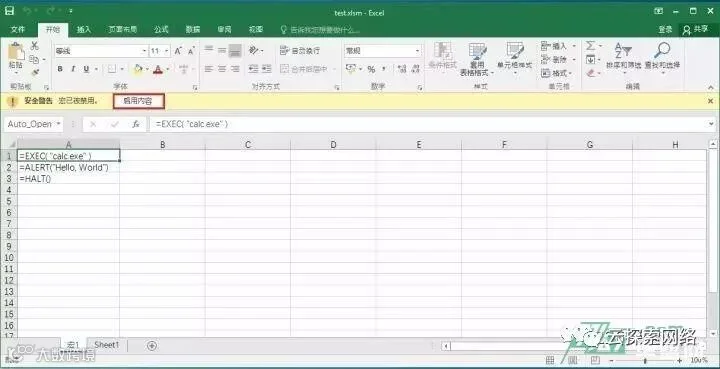
Task: Increase decimal places
Action: (x=402, y=69)
